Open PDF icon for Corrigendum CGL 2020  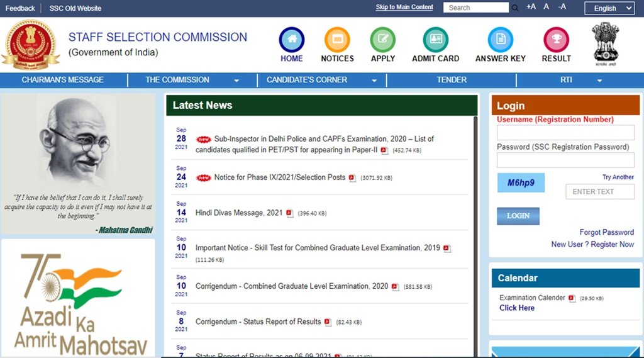click(395, 287)
